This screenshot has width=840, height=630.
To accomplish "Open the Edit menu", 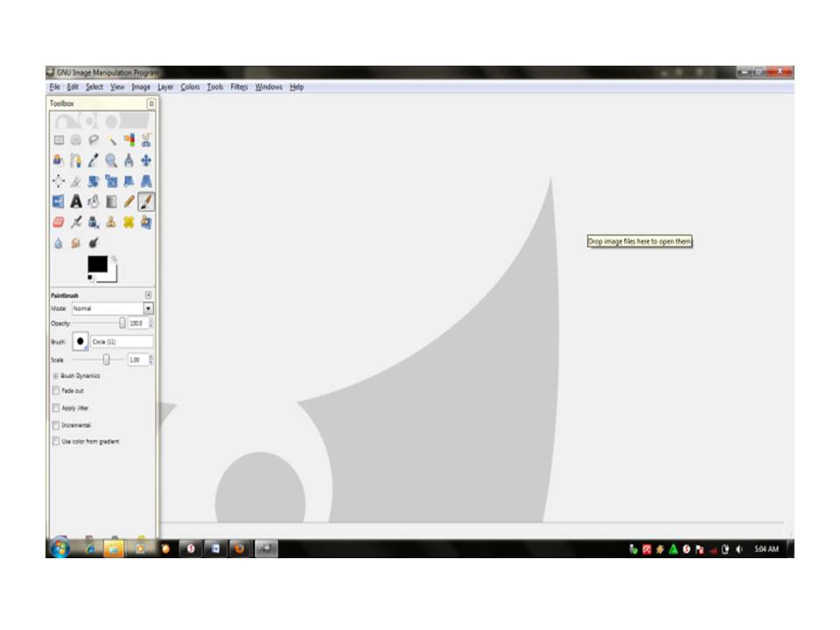I will 73,87.
